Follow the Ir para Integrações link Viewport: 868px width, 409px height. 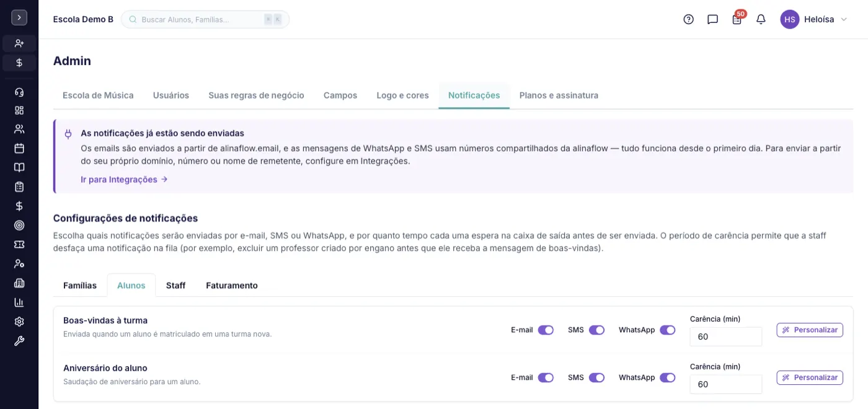point(124,180)
